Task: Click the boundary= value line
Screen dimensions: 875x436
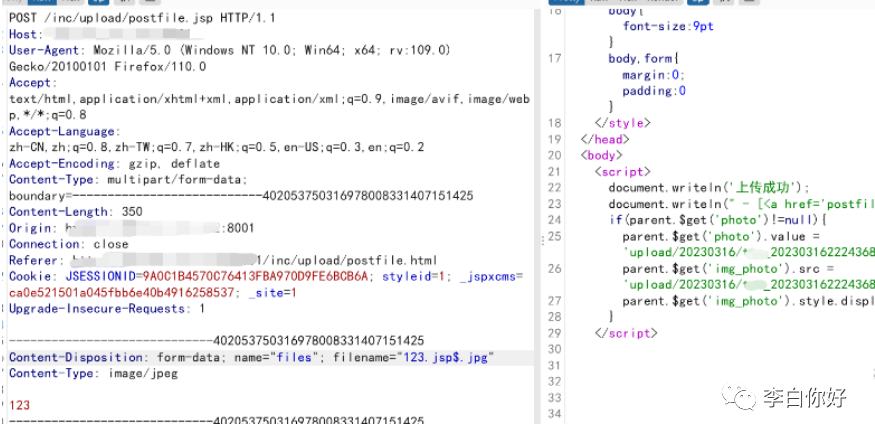Action: coord(241,196)
